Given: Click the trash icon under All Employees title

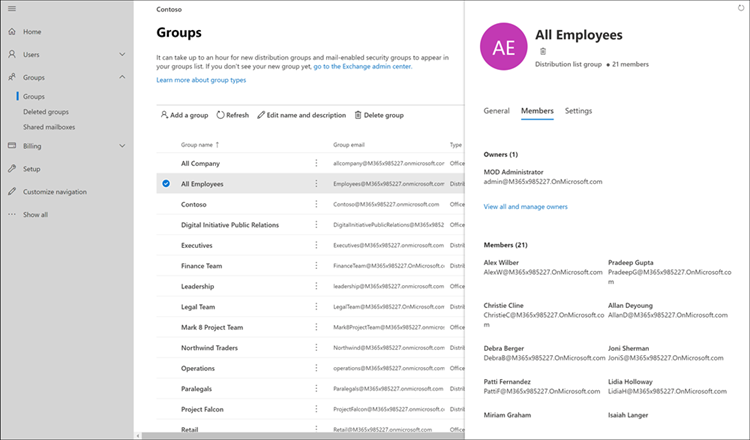Looking at the screenshot, I should click(543, 50).
